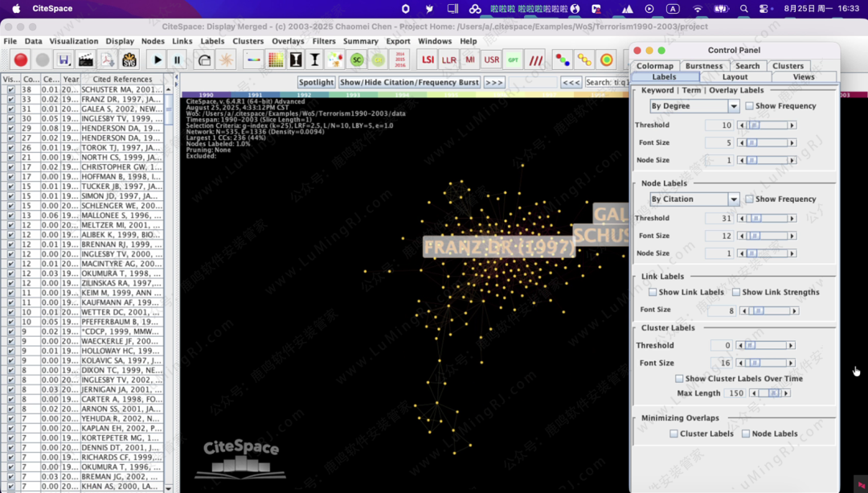Switch to the Burstness tab
Viewport: 868px width, 493px height.
point(703,66)
